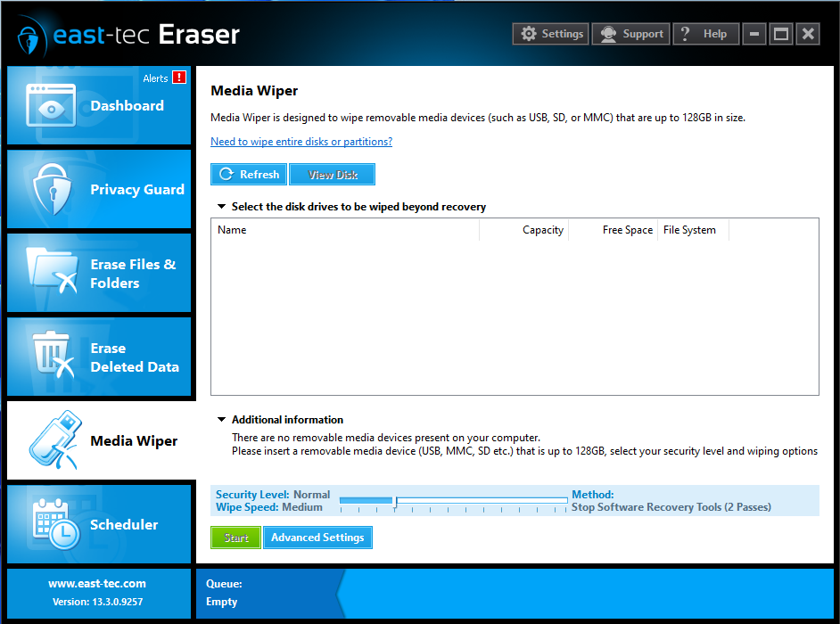Collapse the disk drives selection section
The height and width of the screenshot is (624, 840).
pyautogui.click(x=220, y=206)
